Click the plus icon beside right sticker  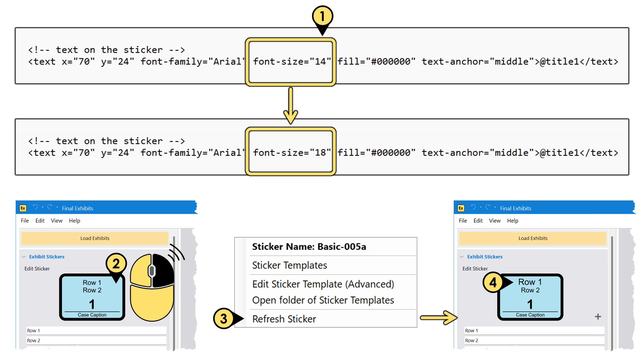click(597, 317)
